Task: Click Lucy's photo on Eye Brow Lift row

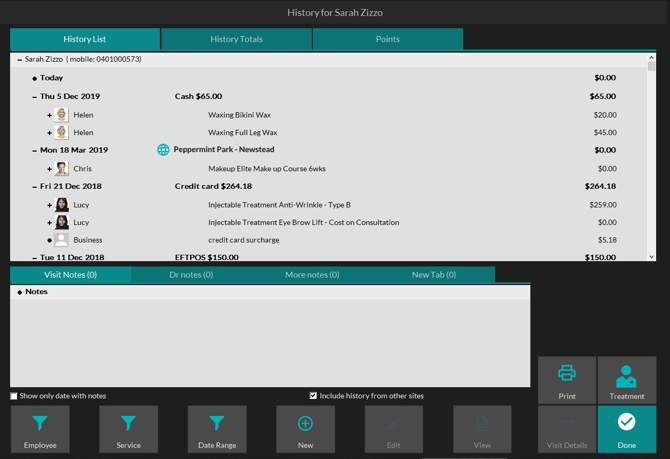Action: [62, 222]
